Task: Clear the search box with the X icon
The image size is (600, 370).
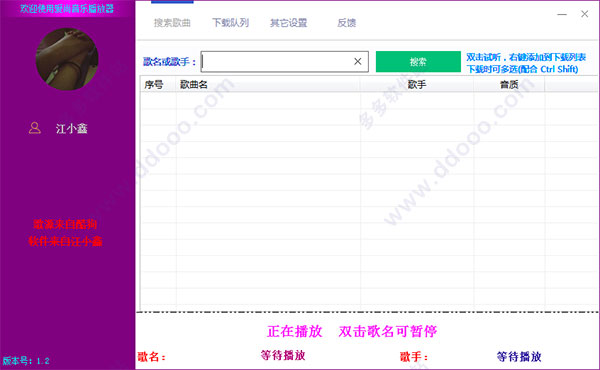Action: (357, 62)
